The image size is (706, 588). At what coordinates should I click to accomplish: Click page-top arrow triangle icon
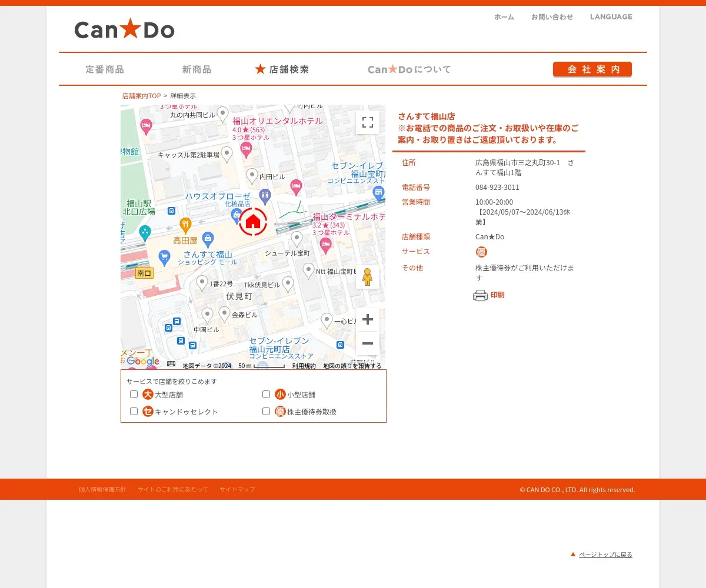pyautogui.click(x=573, y=554)
